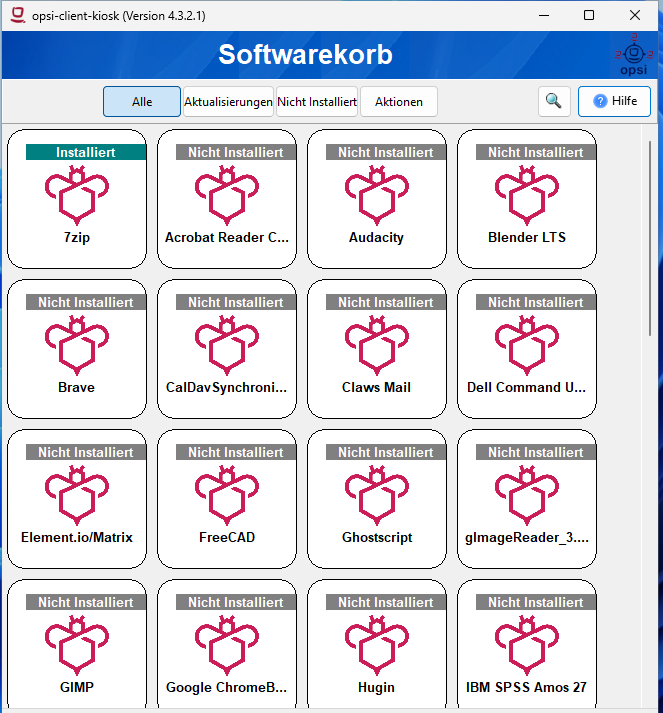
Task: Click the opsi app icon in title bar
Action: (x=18, y=15)
